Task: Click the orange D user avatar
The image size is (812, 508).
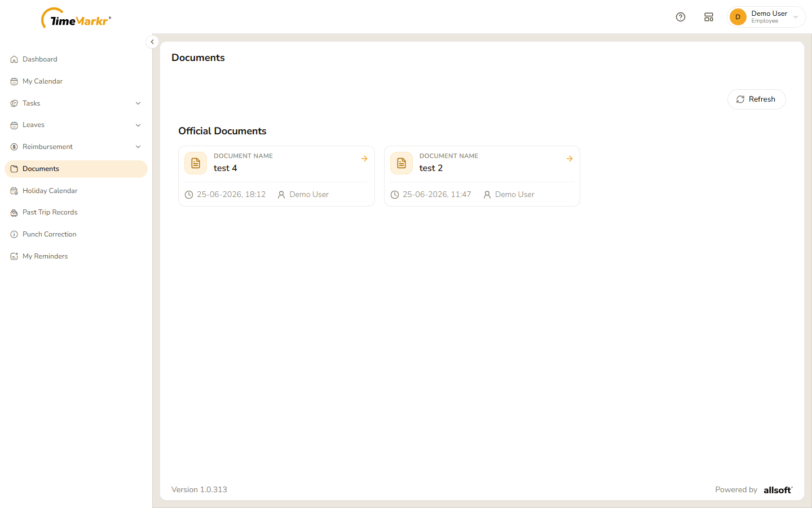Action: (x=738, y=17)
